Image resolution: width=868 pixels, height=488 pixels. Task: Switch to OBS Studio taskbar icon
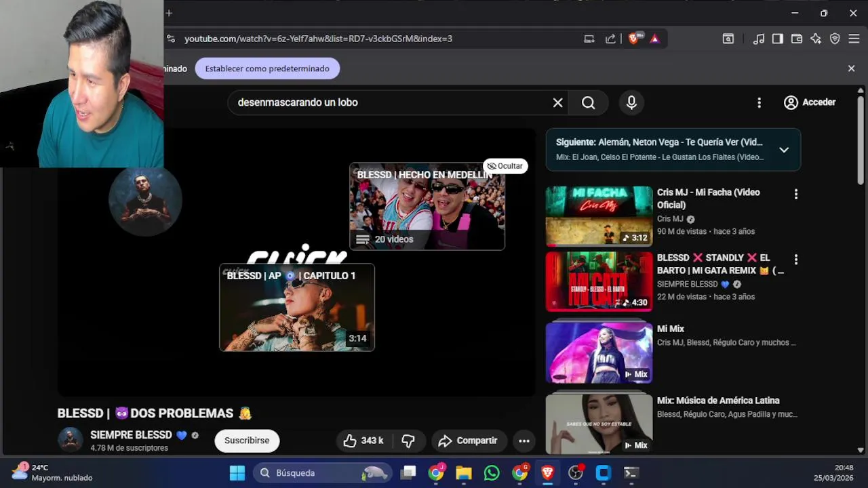575,473
